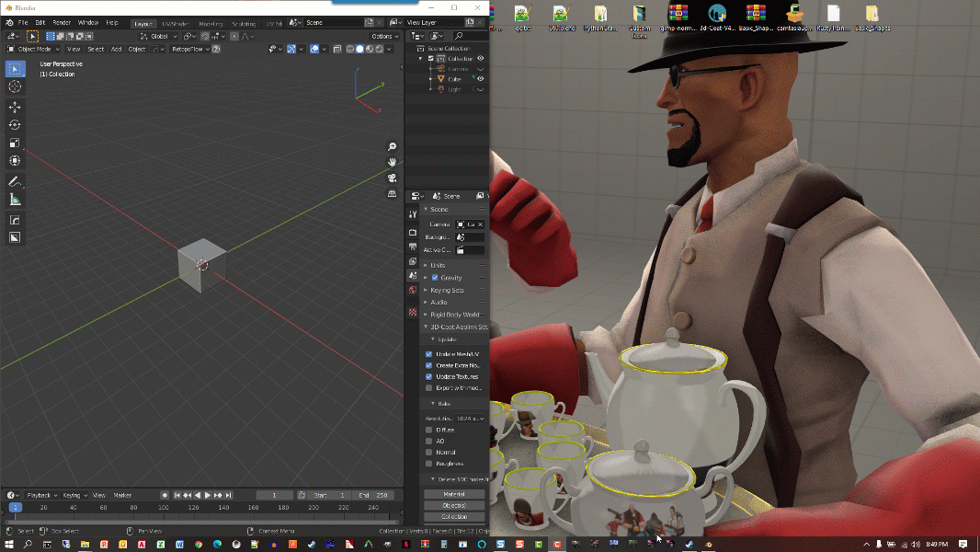980x552 pixels.
Task: Toggle the camera view gizmo
Action: [392, 178]
